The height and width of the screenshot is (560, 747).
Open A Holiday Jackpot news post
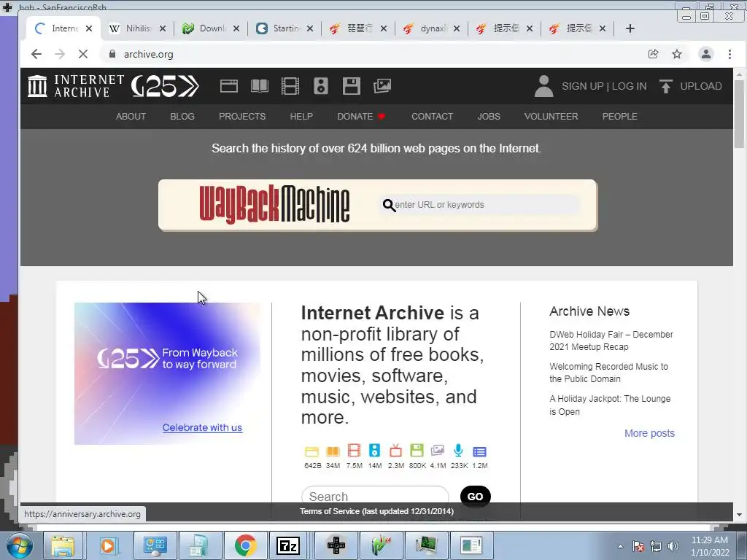(610, 405)
